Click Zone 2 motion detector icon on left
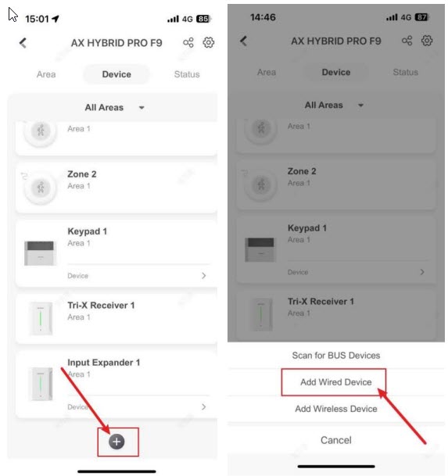 tap(41, 188)
